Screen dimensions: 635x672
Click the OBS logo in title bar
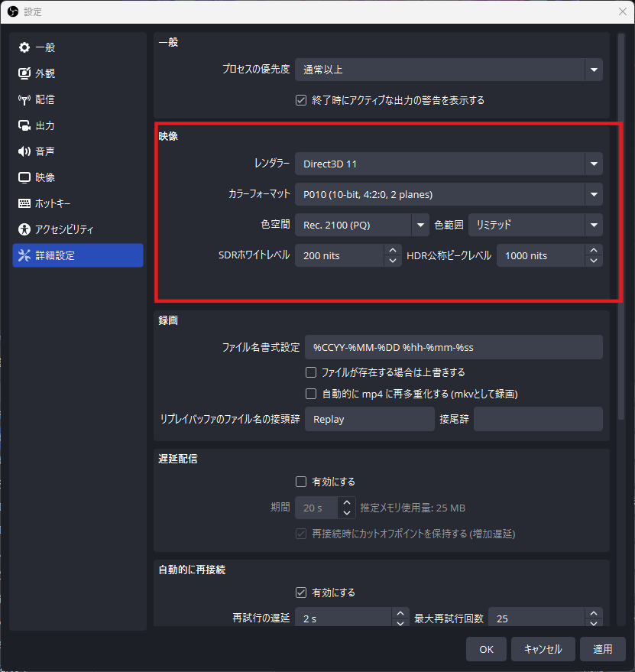click(x=13, y=11)
